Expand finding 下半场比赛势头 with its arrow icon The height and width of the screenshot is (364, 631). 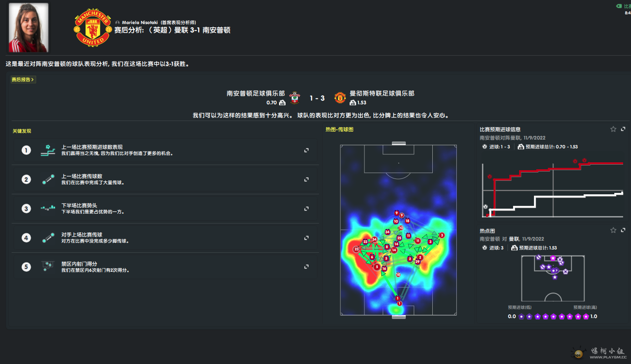click(306, 209)
